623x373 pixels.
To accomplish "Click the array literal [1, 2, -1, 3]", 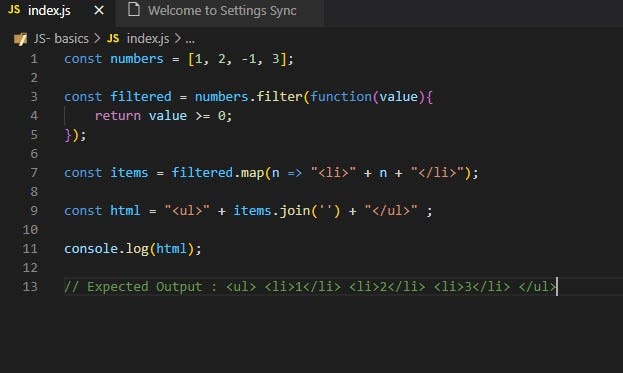I will (x=237, y=59).
